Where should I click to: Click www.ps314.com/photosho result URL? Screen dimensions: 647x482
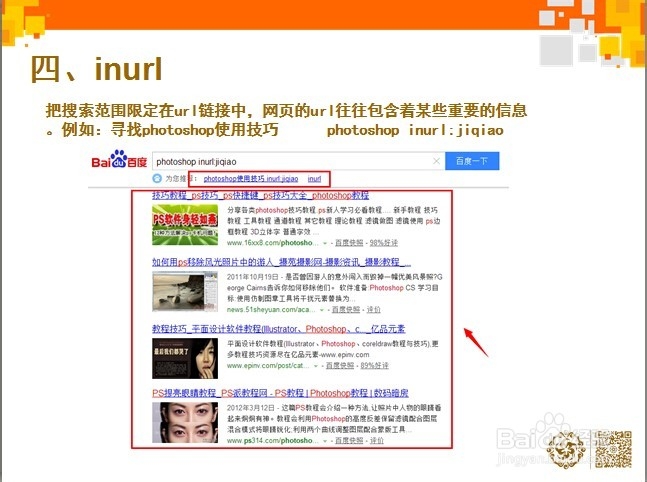point(272,441)
